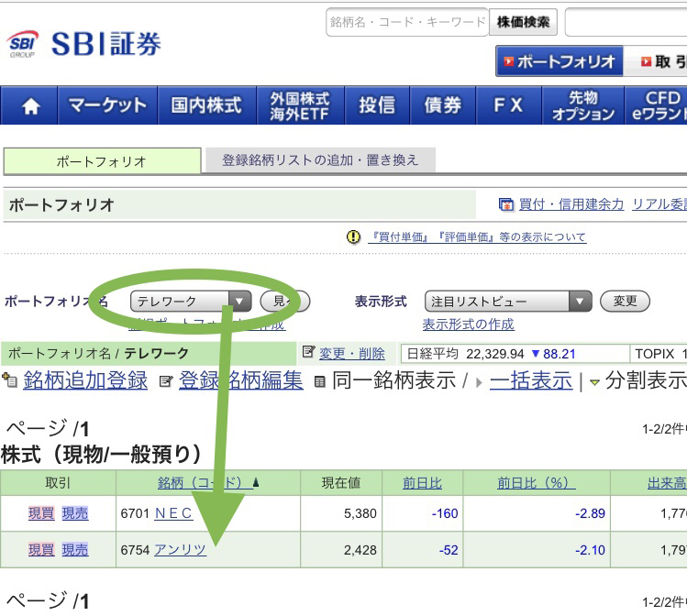Click the calculator icon beside 買付・信用建余力
The image size is (687, 616).
coord(506,204)
